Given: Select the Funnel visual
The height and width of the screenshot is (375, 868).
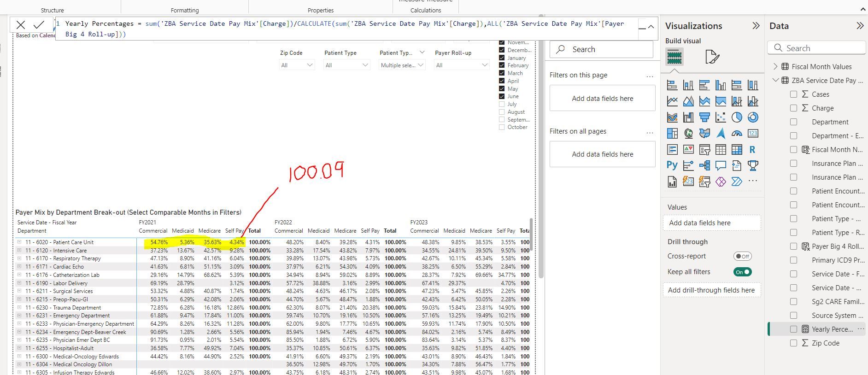Looking at the screenshot, I should (704, 117).
